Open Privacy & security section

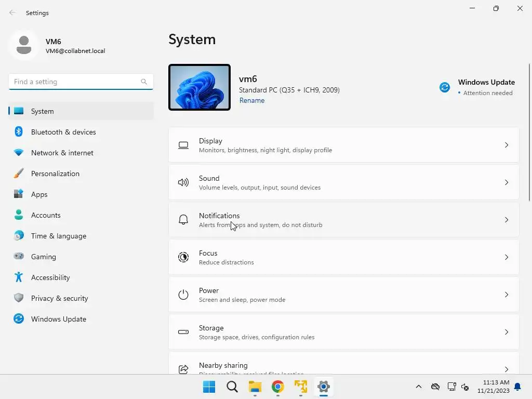(x=81, y=298)
